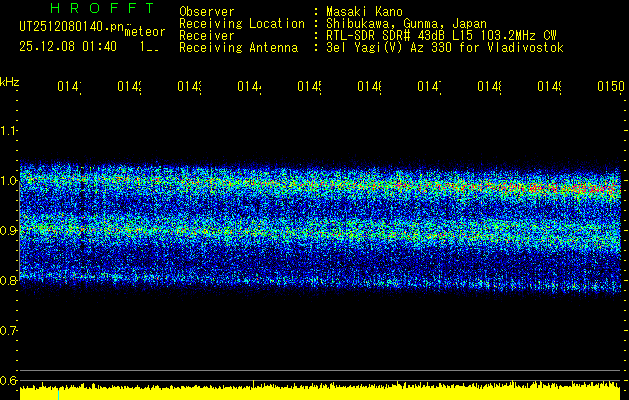Select the 1.1 frequency axis tick
Viewport: 629px width, 400px height.
tap(10, 130)
